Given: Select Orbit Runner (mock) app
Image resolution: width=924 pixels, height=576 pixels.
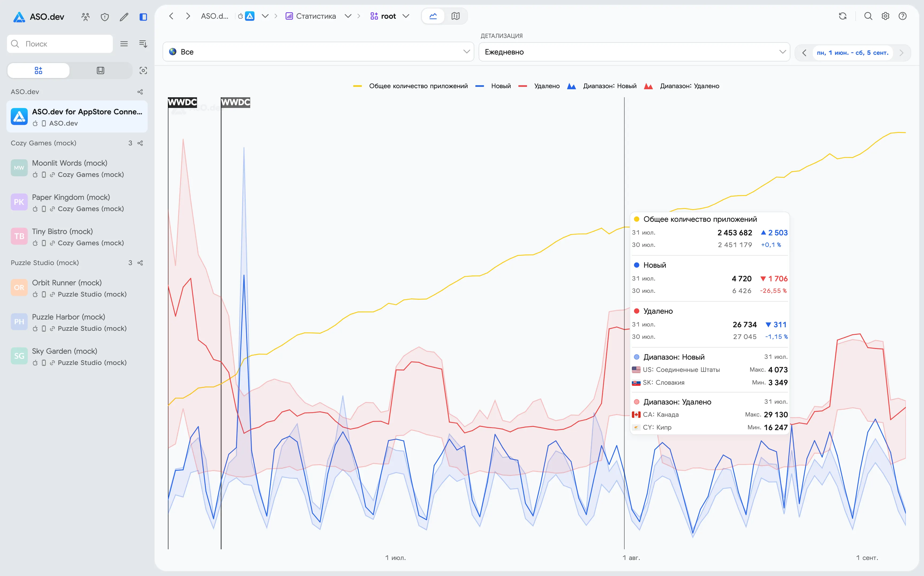Looking at the screenshot, I should point(77,288).
